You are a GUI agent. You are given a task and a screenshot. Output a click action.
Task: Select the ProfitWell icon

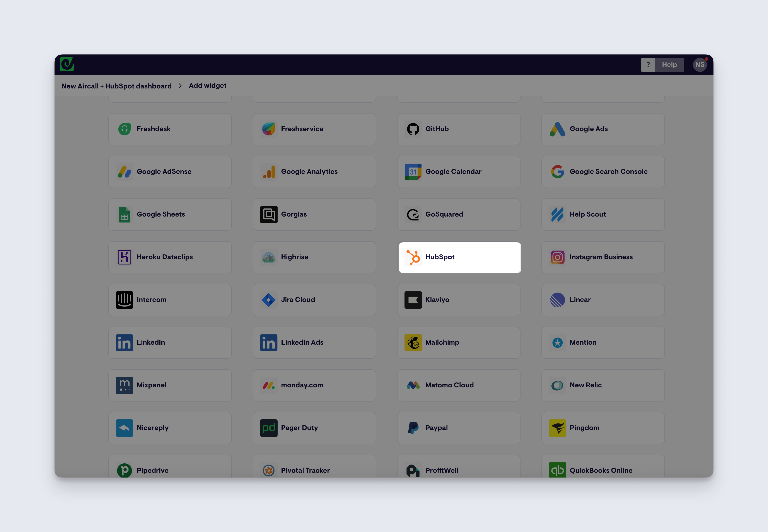tap(413, 470)
